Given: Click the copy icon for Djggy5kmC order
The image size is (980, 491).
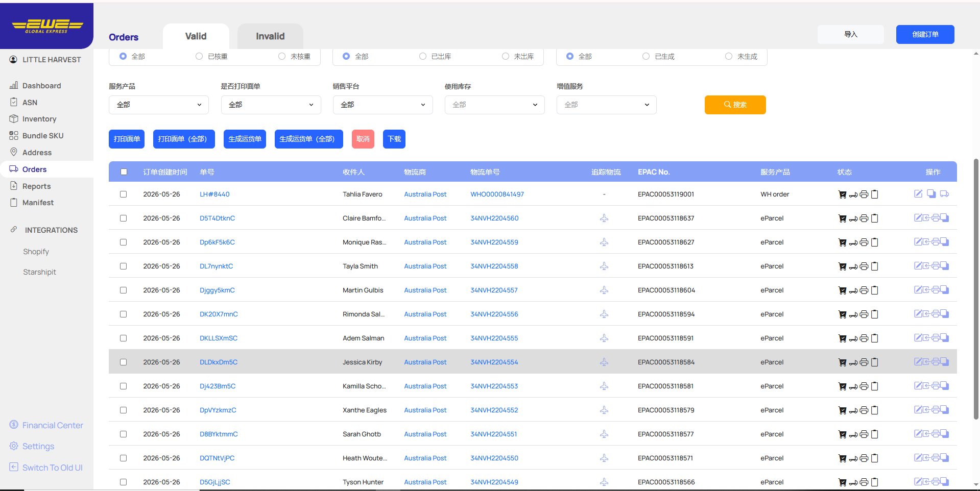Looking at the screenshot, I should (945, 290).
